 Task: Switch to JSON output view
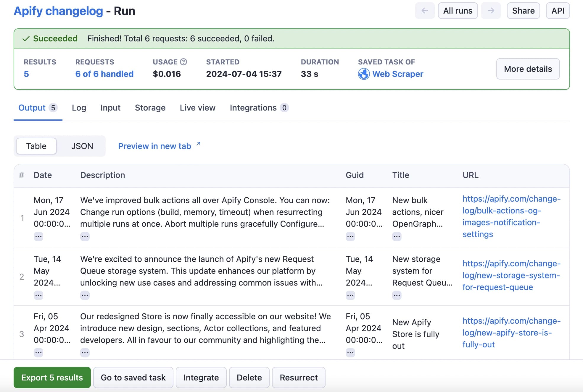(82, 146)
